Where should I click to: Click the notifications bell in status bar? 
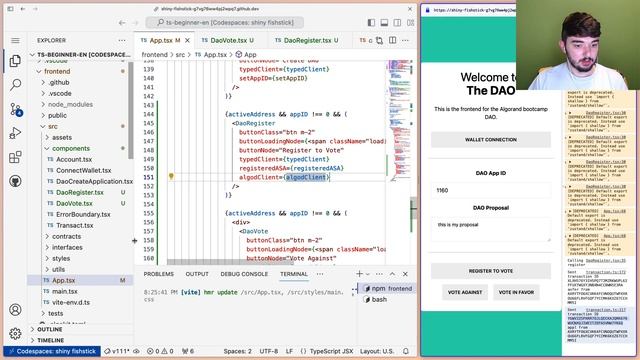406,351
